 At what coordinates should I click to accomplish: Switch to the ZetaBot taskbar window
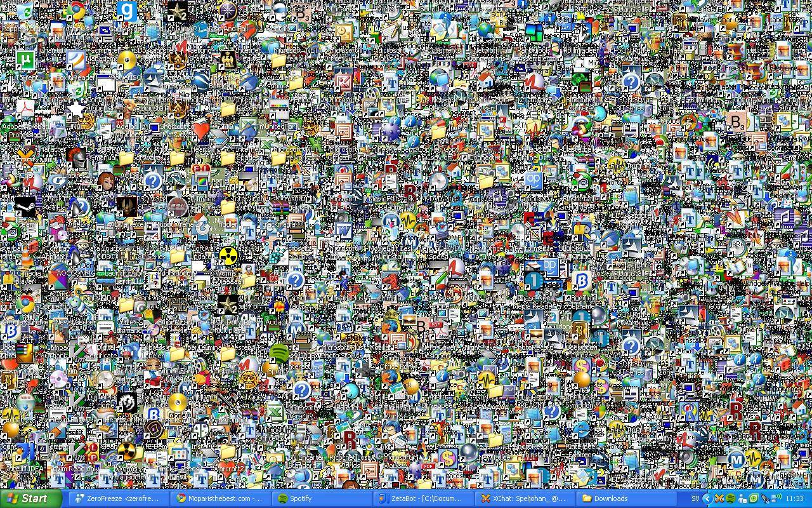(416, 499)
